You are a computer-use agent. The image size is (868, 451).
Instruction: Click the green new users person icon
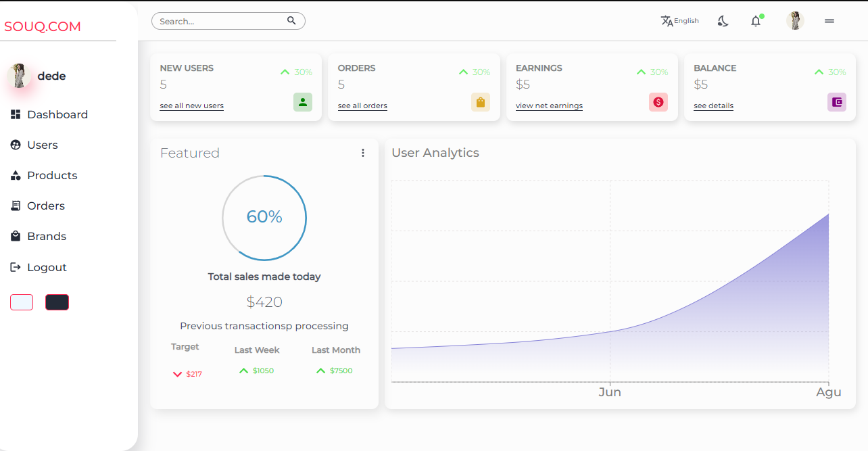tap(302, 102)
